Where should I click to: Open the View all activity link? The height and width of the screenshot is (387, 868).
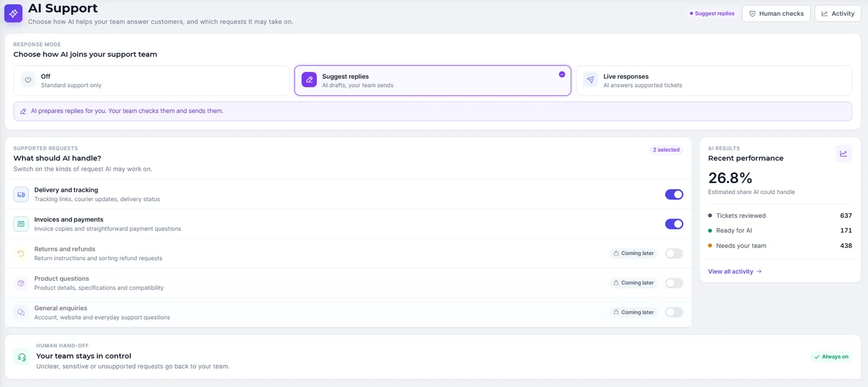(x=735, y=272)
